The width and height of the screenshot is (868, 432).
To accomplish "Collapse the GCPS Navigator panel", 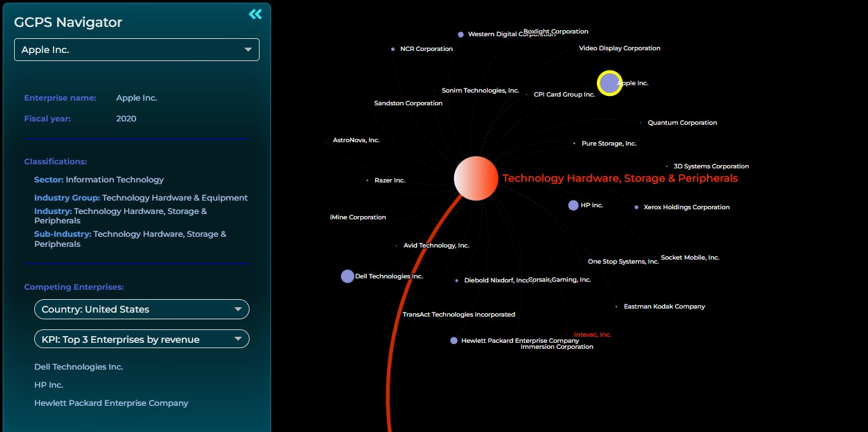I will (x=255, y=14).
